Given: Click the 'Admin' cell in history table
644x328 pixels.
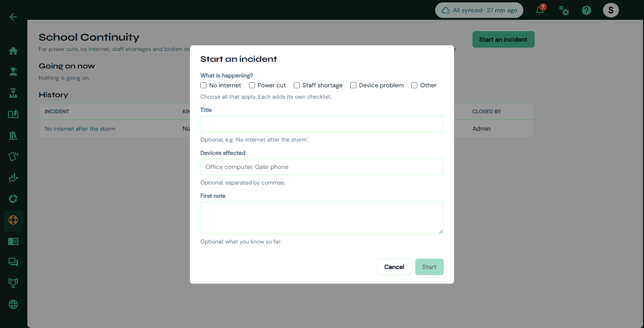Looking at the screenshot, I should tap(481, 129).
